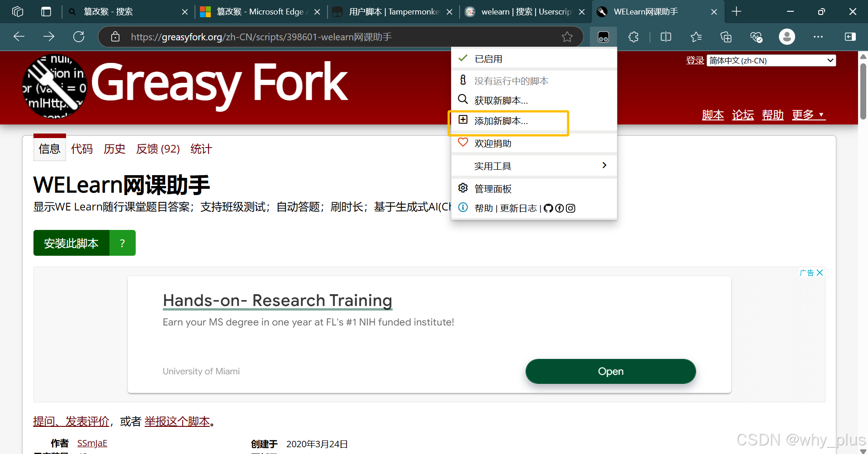The width and height of the screenshot is (868, 454).
Task: Click the 安装此脚本 install button
Action: pyautogui.click(x=71, y=243)
